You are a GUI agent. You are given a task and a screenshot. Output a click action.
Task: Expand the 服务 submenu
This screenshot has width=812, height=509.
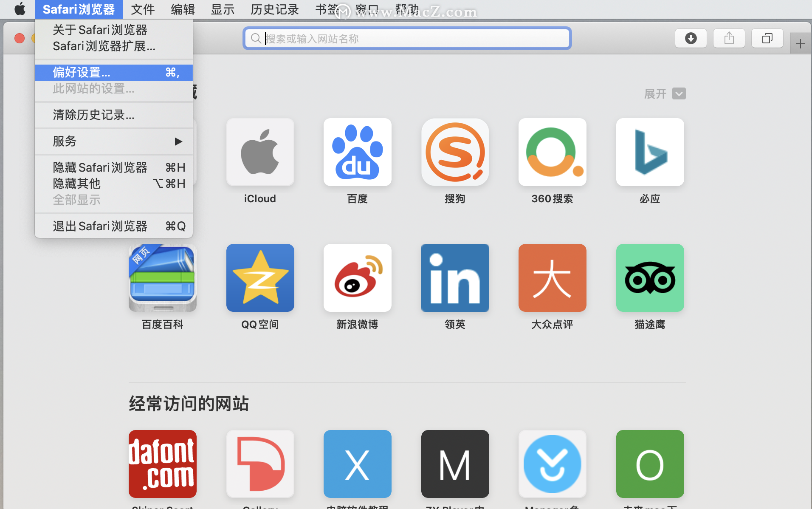click(114, 141)
